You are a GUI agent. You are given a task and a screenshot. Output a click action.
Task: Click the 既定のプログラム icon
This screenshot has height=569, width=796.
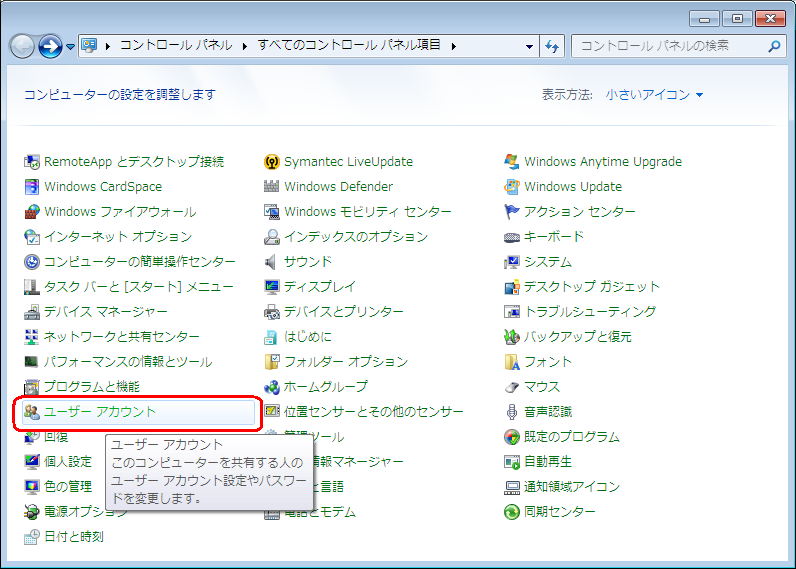point(512,437)
